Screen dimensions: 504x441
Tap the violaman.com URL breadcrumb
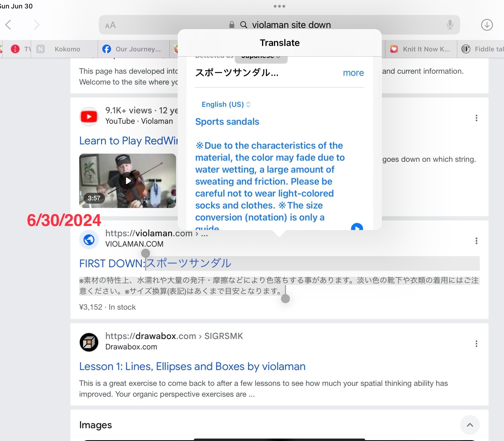(156, 233)
